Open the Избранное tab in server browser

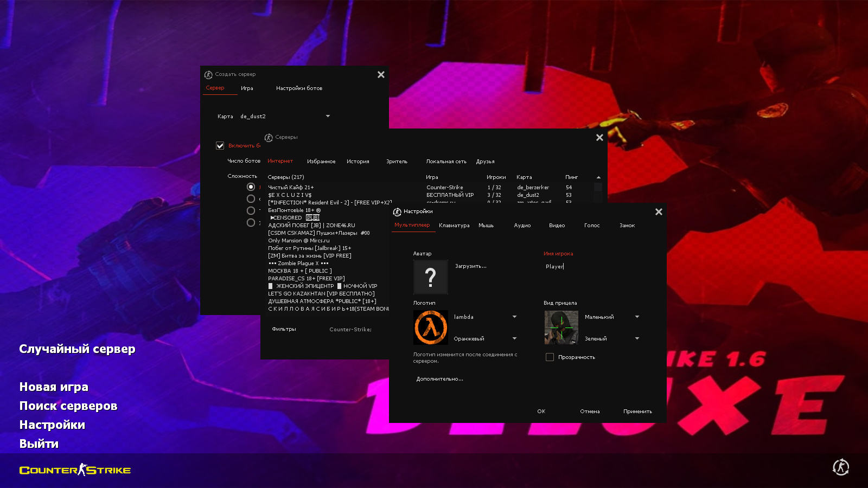pyautogui.click(x=321, y=162)
